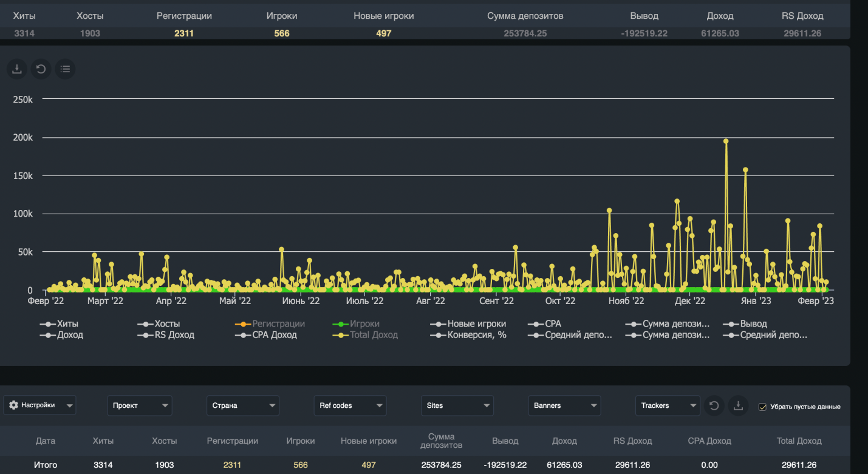The width and height of the screenshot is (868, 474).
Task: Click the CPA Доход legend label
Action: tap(275, 335)
